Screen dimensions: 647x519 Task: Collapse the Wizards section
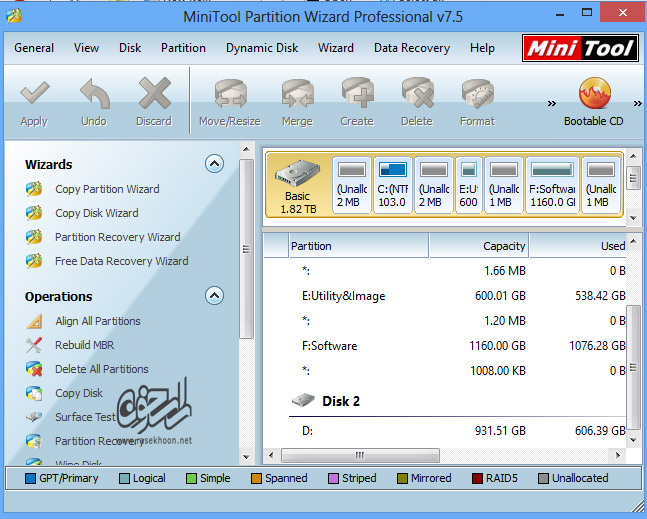click(215, 164)
